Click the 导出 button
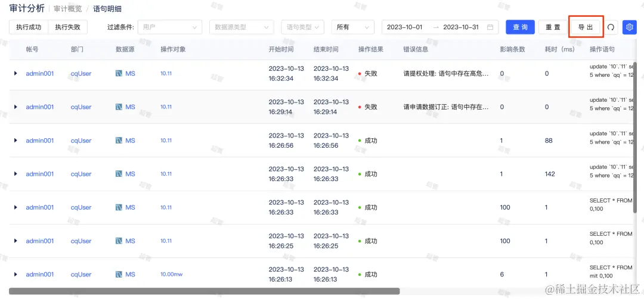Screen dimensions: 644x299 tap(586, 27)
